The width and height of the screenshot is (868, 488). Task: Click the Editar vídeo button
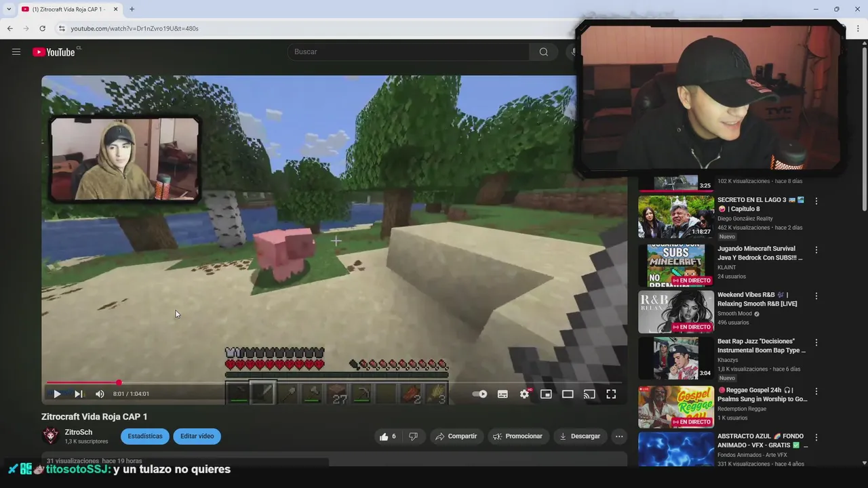(197, 436)
